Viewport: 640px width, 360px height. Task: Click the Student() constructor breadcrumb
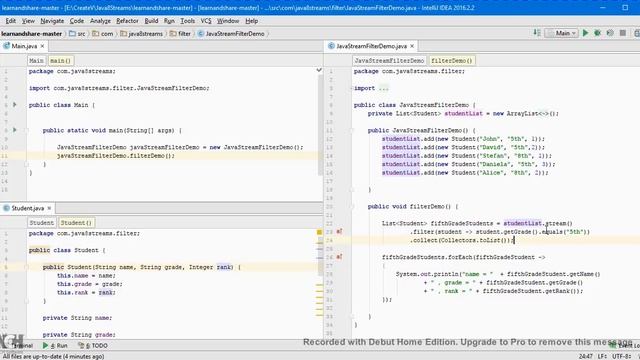(x=76, y=222)
